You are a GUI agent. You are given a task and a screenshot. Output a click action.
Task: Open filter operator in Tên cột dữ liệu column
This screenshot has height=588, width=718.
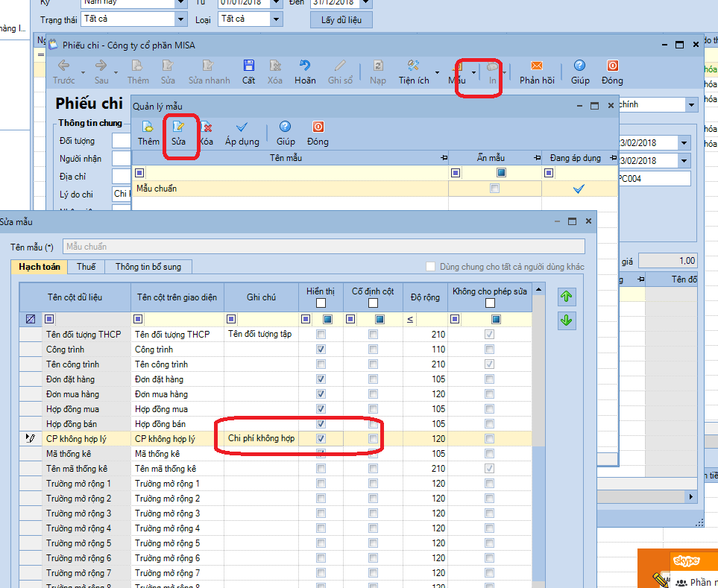[x=49, y=319]
